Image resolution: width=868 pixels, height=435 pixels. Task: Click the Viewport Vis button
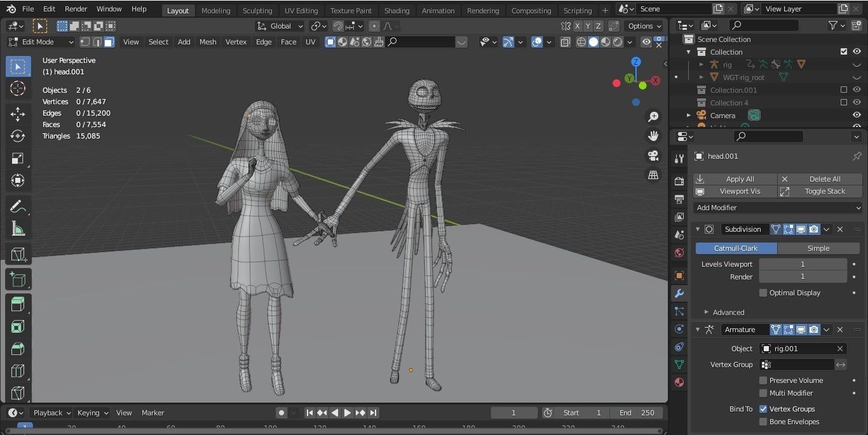pyautogui.click(x=735, y=191)
